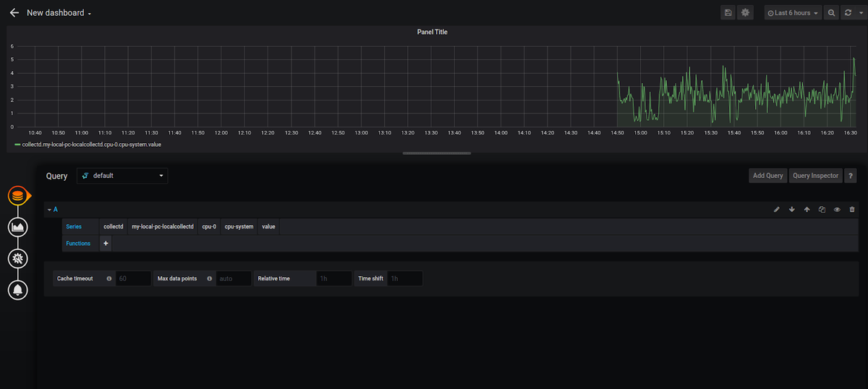This screenshot has height=389, width=868.
Task: Click the Series label
Action: tap(74, 227)
